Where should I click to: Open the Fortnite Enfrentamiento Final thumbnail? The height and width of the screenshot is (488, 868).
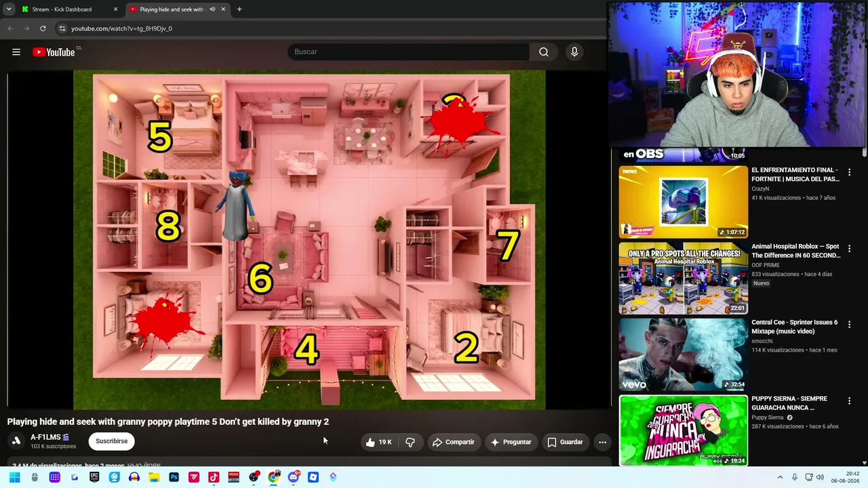point(684,202)
